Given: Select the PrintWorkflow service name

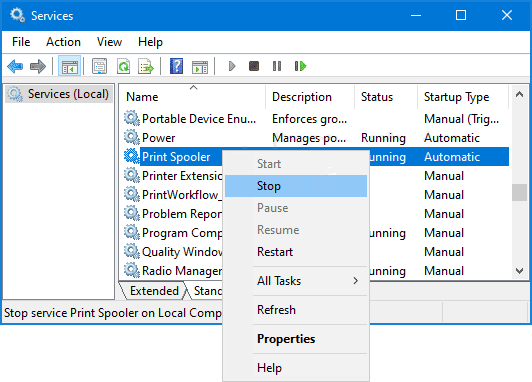Looking at the screenshot, I should tap(182, 195).
